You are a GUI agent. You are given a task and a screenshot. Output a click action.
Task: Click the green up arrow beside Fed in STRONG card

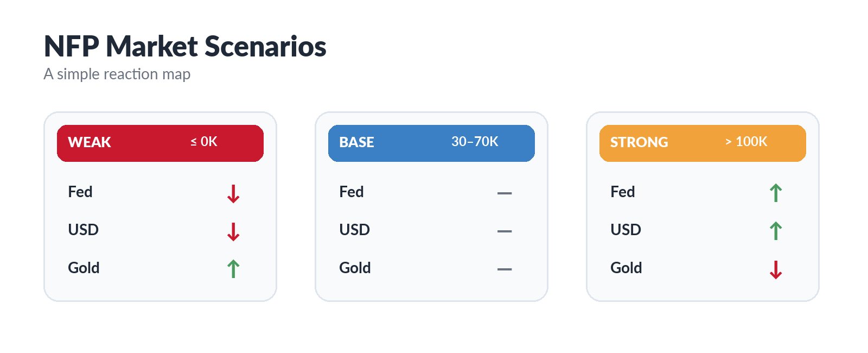coord(776,193)
